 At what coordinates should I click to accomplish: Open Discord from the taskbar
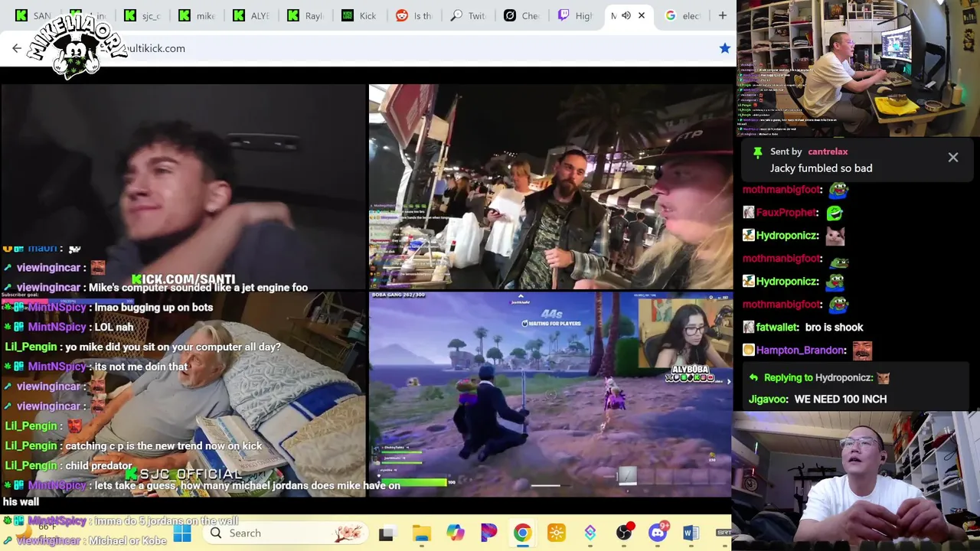click(x=658, y=533)
